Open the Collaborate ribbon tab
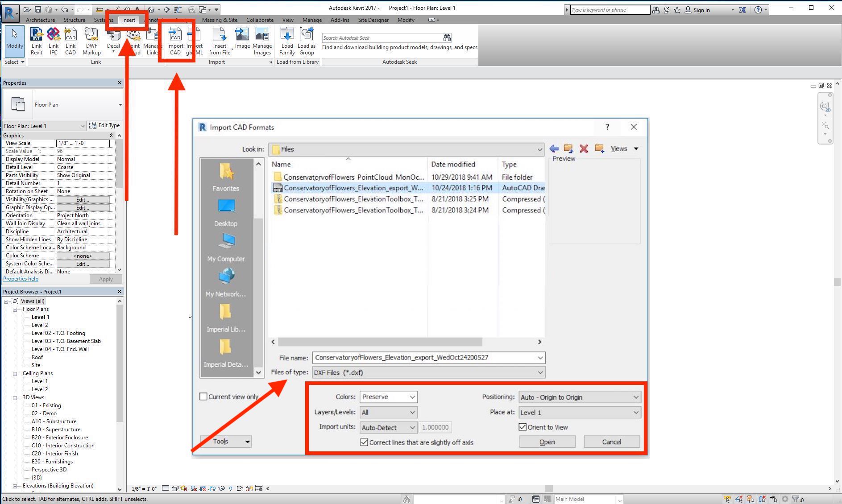This screenshot has width=842, height=504. (x=260, y=20)
